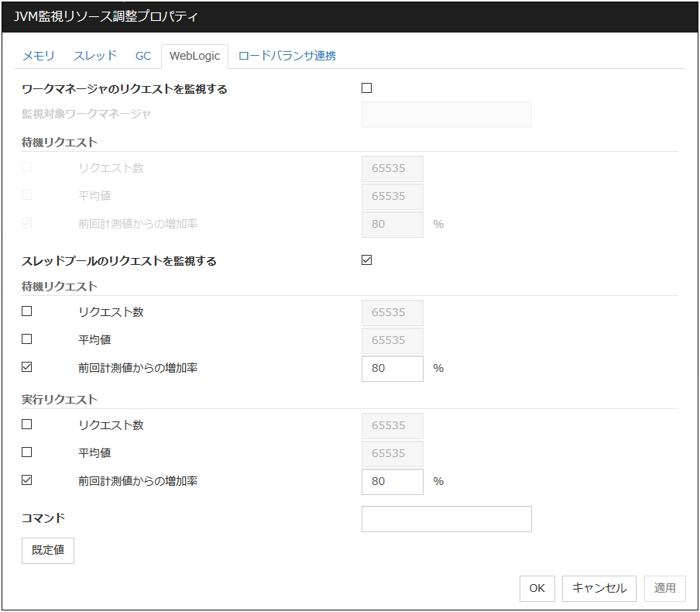Go to the ロードバランサ連携 tab
The height and width of the screenshot is (612, 700).
point(287,56)
